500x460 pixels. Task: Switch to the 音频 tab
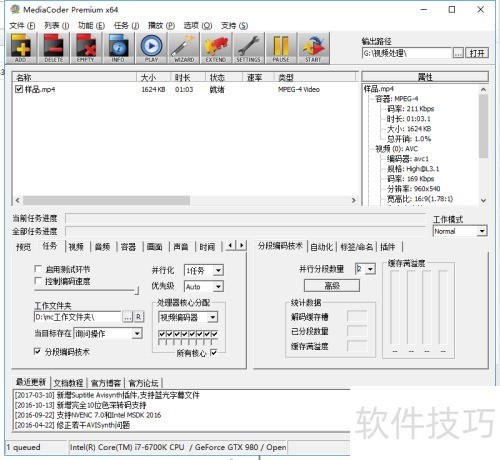[102, 247]
